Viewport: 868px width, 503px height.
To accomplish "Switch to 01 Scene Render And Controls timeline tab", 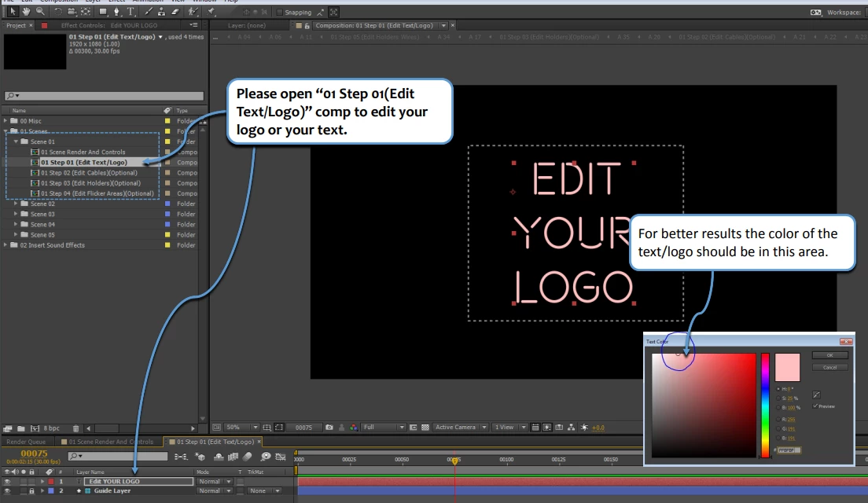I will point(108,442).
